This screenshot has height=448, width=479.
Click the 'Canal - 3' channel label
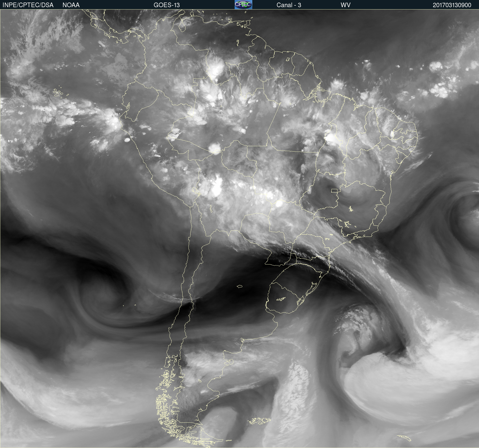point(289,5)
